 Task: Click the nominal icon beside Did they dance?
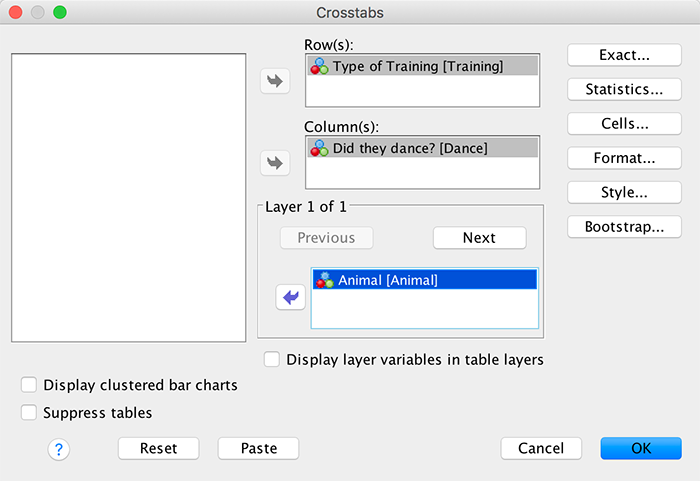tap(320, 147)
